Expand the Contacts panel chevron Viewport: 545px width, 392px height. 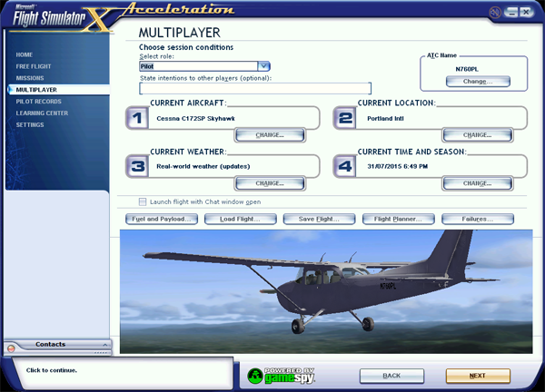[105, 345]
